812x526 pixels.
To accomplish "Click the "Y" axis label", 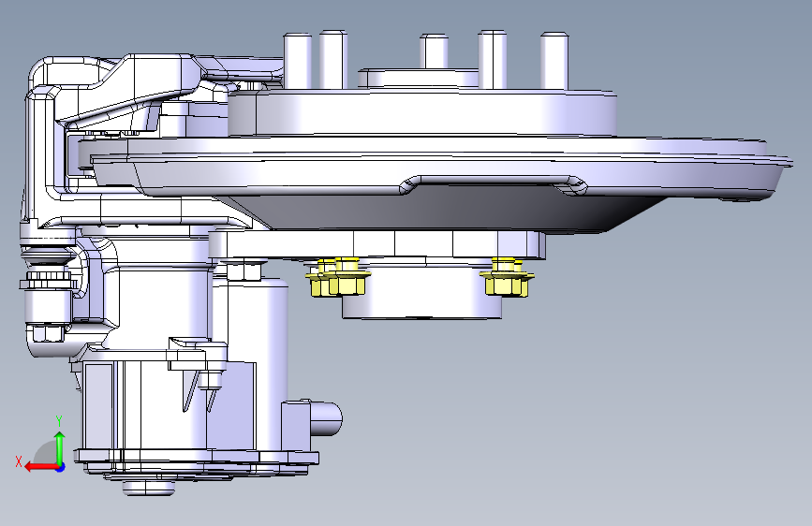I will click(59, 420).
